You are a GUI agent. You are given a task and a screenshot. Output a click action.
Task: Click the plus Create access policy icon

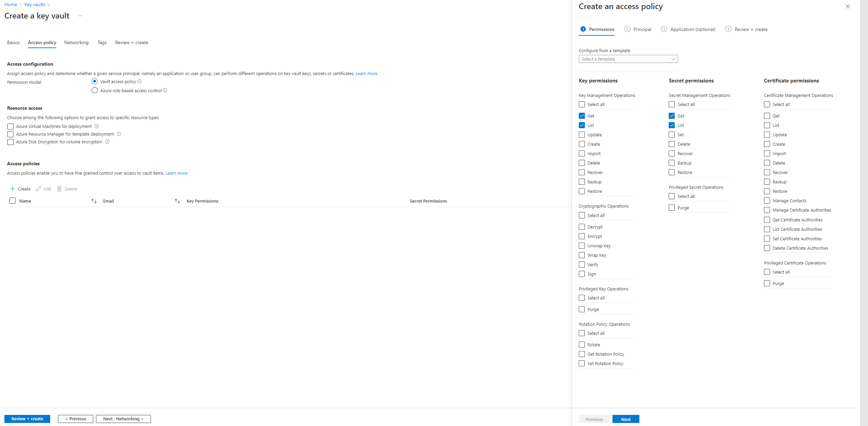tap(12, 189)
